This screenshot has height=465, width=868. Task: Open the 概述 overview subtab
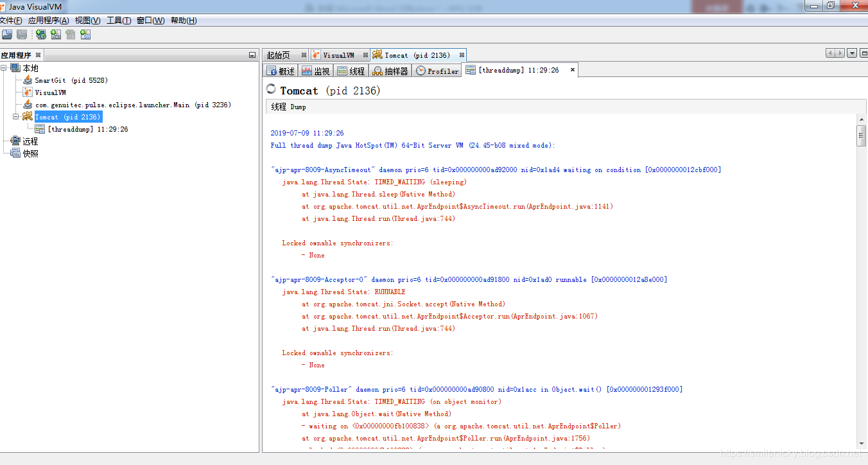pos(281,71)
